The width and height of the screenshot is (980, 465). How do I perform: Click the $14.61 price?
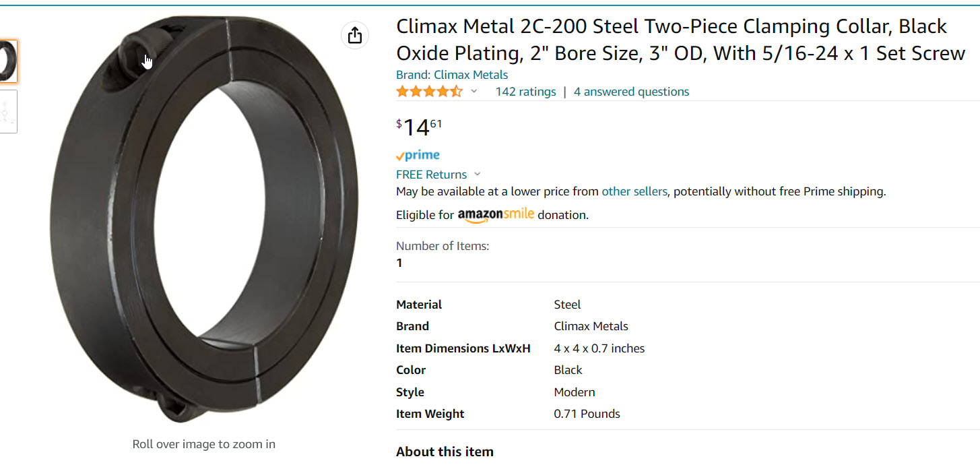click(419, 127)
